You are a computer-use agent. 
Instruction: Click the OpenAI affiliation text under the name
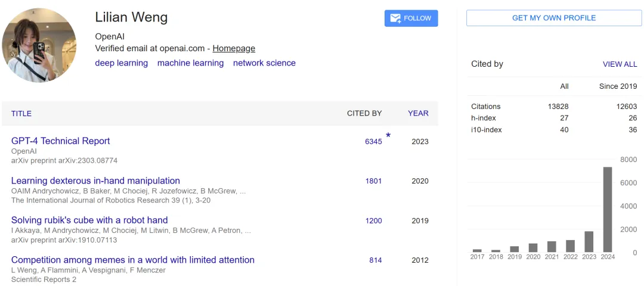[110, 36]
